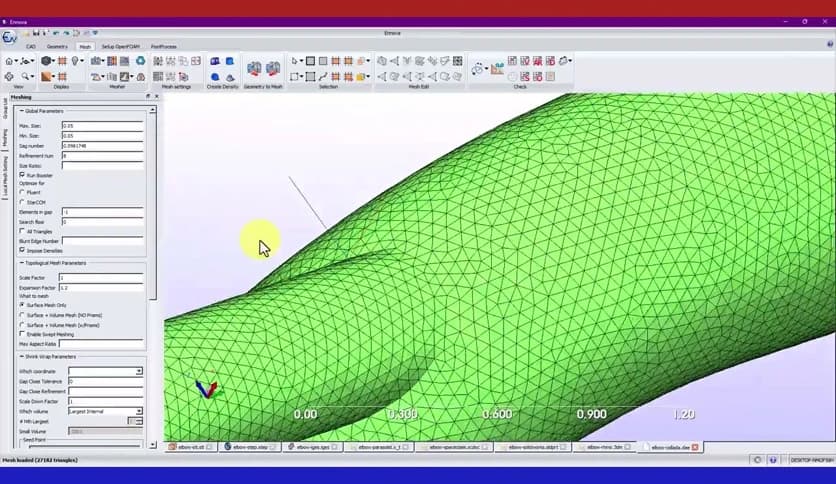Screen dimensions: 836x484
Task: Click the teal recycle-arrows icon in Mesher group
Action: tap(140, 61)
